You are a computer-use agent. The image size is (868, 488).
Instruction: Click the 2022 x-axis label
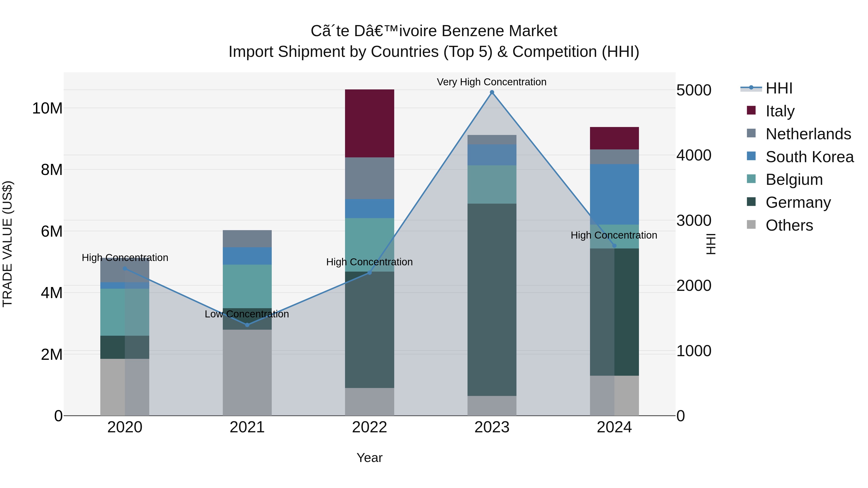tap(370, 427)
